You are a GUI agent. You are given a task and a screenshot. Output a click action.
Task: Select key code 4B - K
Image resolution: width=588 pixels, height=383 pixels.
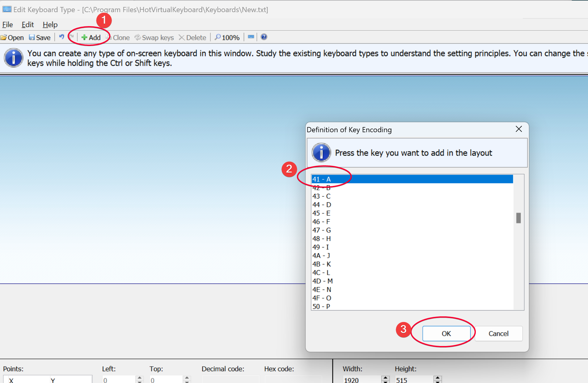(x=412, y=264)
